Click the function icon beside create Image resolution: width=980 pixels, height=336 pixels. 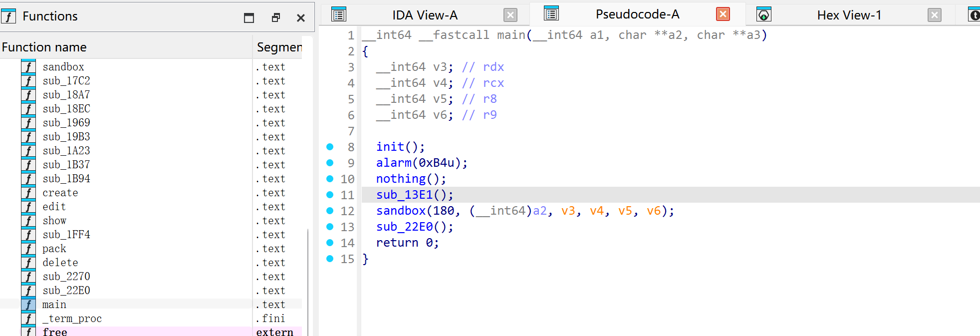tap(28, 193)
